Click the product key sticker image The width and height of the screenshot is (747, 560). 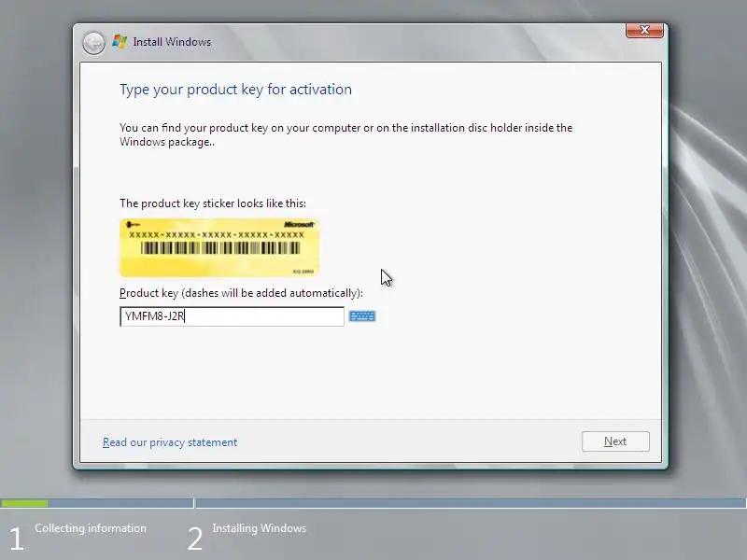coord(219,247)
